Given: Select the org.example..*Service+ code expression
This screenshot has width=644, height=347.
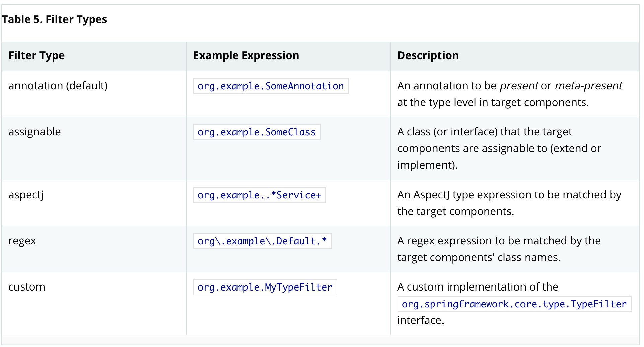Looking at the screenshot, I should click(259, 195).
